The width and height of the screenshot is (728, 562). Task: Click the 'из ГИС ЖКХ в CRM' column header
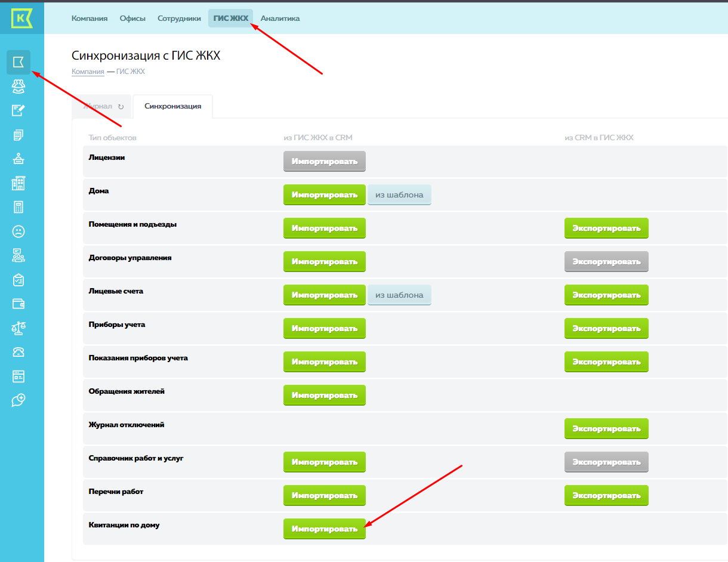(318, 138)
